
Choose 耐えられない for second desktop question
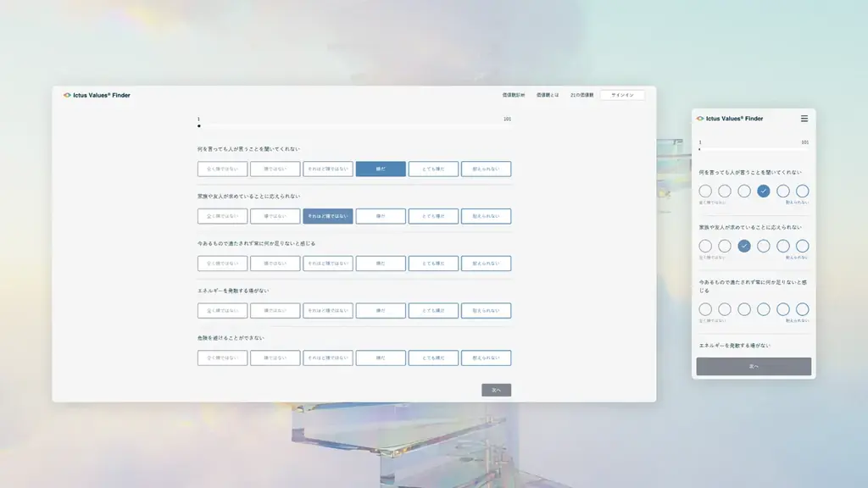pyautogui.click(x=486, y=216)
